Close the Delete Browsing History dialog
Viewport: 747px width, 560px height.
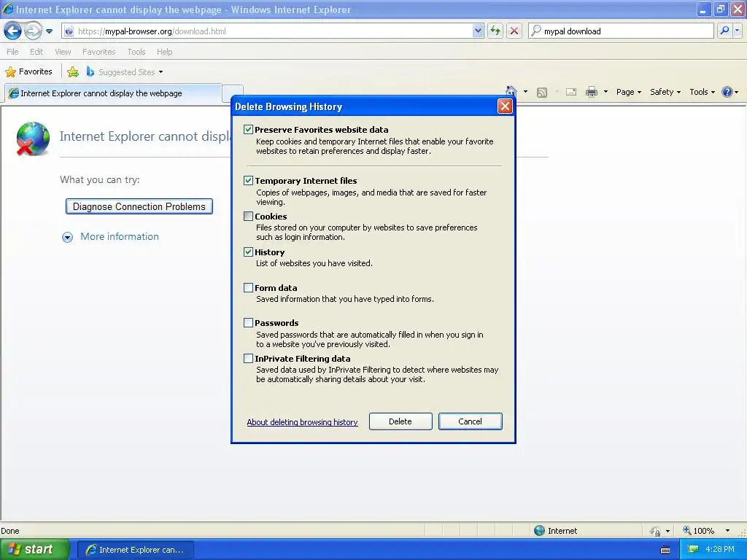pos(505,106)
